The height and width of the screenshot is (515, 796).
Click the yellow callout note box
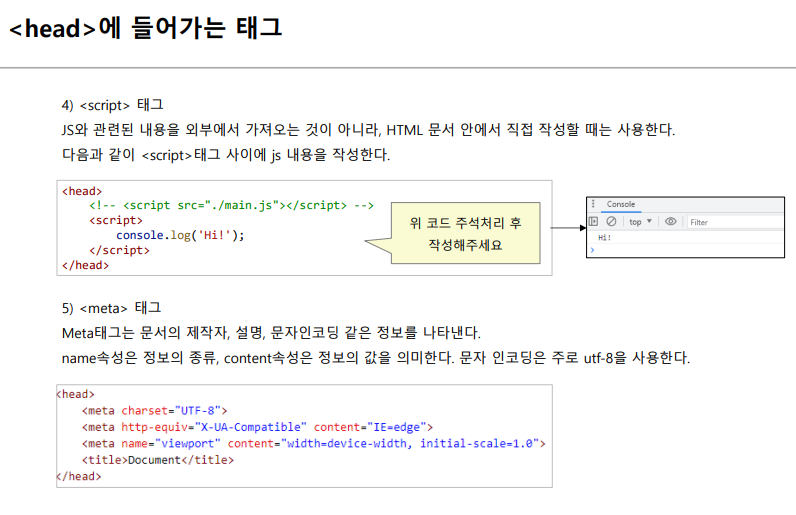coord(466,233)
